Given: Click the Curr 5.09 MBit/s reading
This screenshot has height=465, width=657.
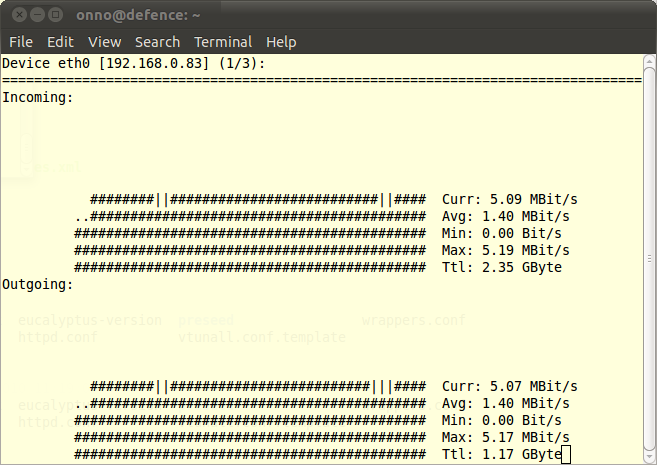Looking at the screenshot, I should coord(509,200).
